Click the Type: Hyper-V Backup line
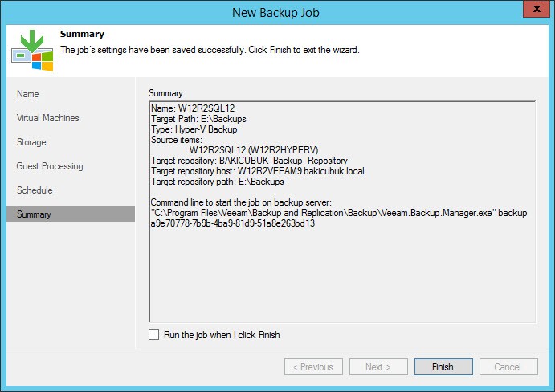The width and height of the screenshot is (555, 392). click(x=194, y=129)
